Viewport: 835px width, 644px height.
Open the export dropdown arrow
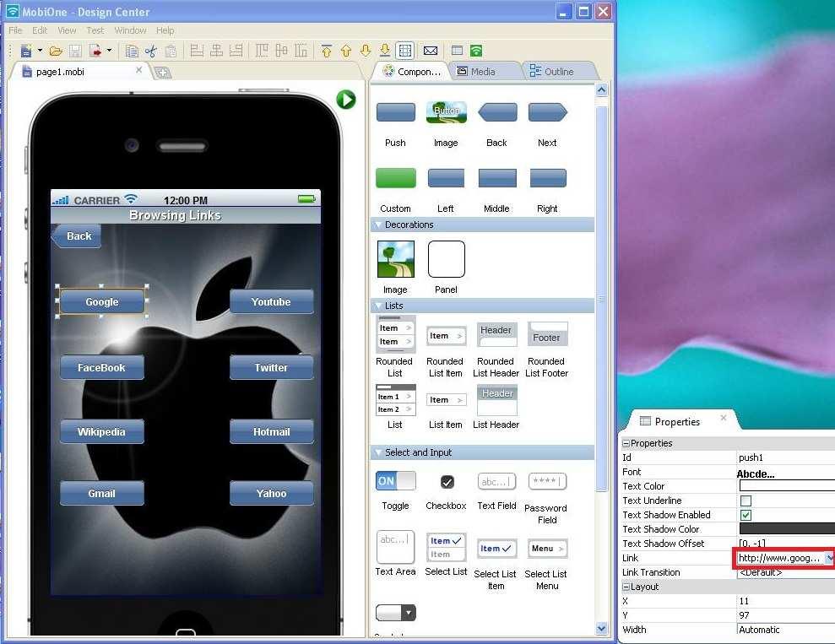tap(109, 51)
